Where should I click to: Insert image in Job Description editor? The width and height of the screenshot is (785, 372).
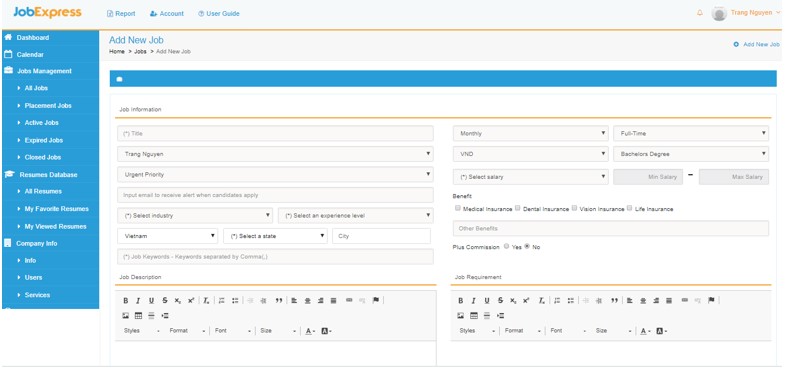pyautogui.click(x=126, y=315)
